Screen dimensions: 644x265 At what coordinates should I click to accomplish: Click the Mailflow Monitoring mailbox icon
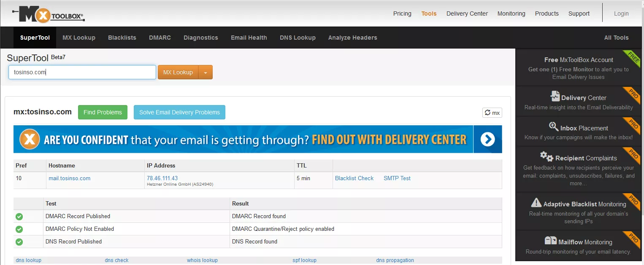click(x=550, y=241)
